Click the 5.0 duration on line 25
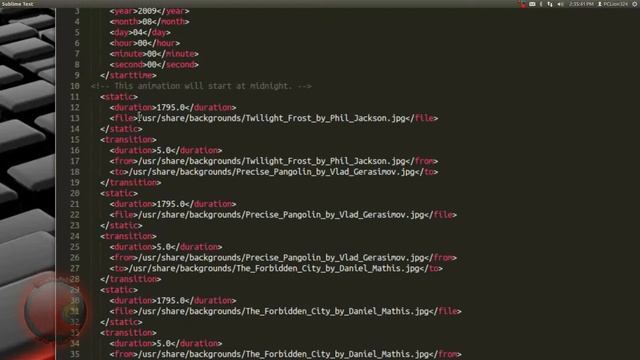 164,247
